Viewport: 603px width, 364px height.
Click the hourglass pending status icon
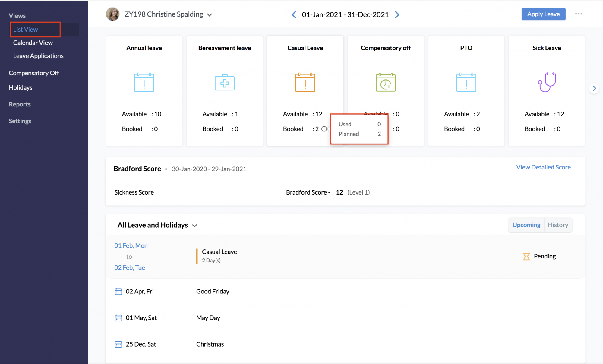pos(526,256)
